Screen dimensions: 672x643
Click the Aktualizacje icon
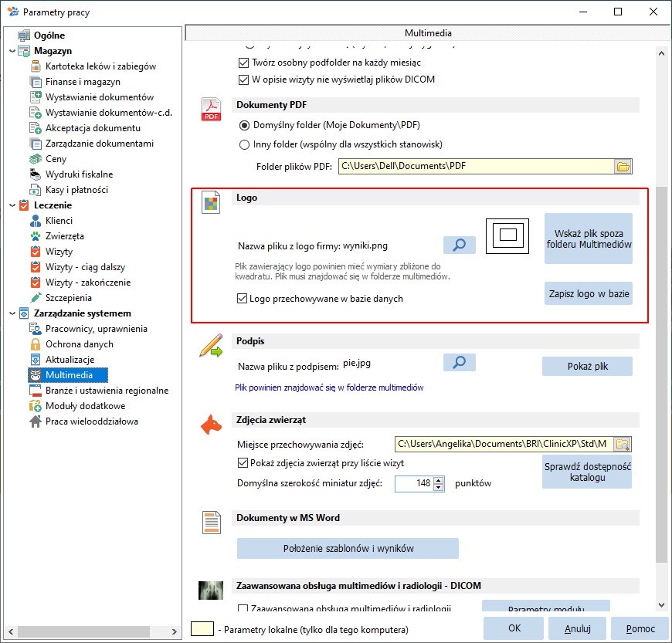pos(36,360)
